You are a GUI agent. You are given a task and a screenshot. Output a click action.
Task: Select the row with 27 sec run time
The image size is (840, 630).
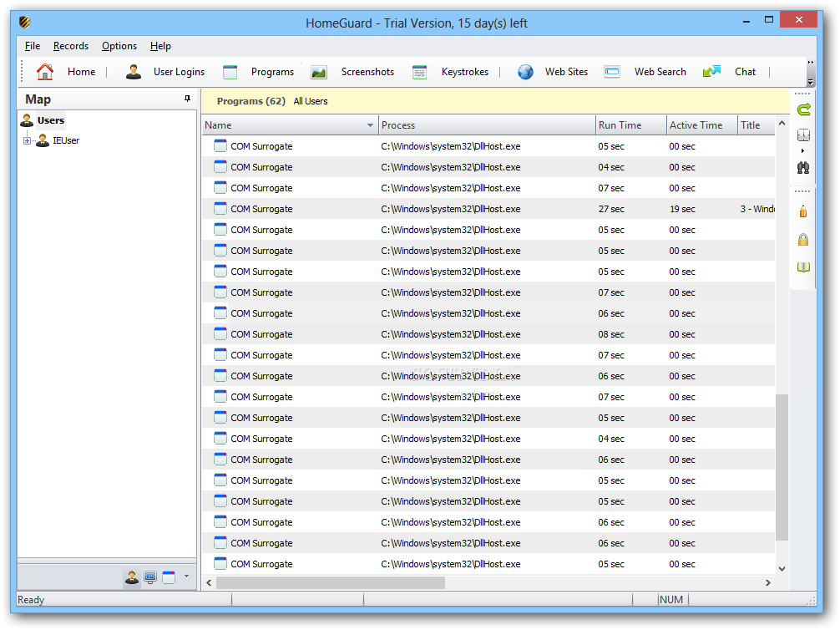(488, 209)
